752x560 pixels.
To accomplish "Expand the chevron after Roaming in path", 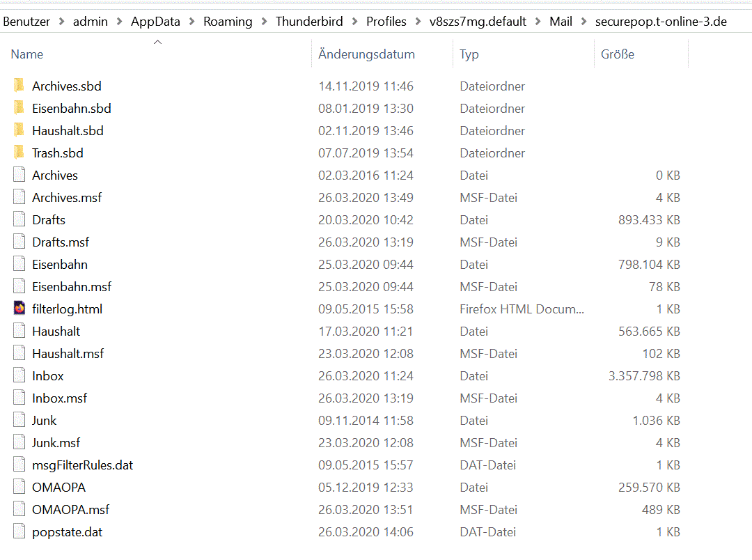I will click(265, 22).
